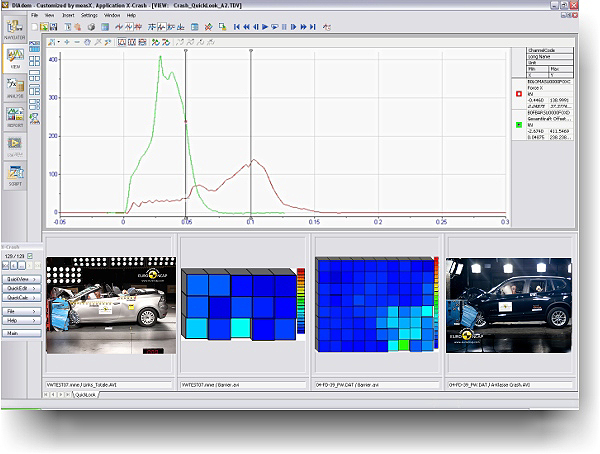The width and height of the screenshot is (600, 454).
Task: Open the REPORT panel in sidebar
Action: 15,117
